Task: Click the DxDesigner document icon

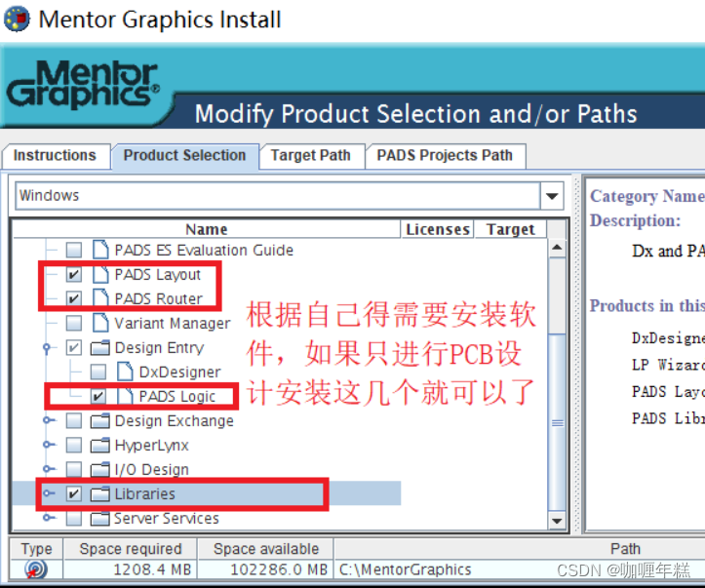Action: pyautogui.click(x=125, y=372)
